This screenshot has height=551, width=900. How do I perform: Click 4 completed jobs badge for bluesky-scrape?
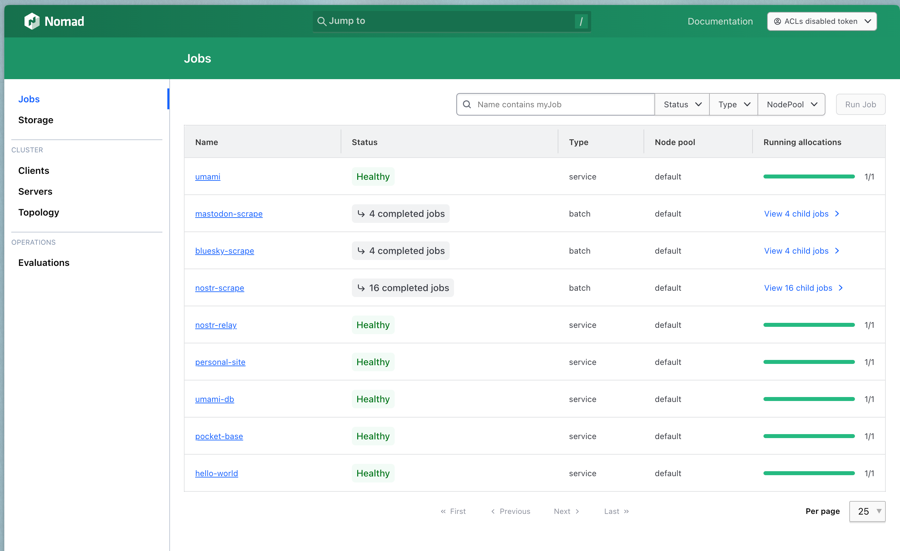(401, 251)
